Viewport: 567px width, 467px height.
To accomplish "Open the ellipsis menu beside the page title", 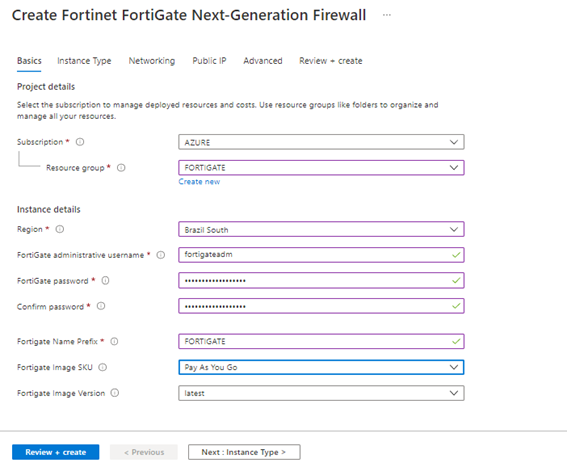I will [x=387, y=15].
